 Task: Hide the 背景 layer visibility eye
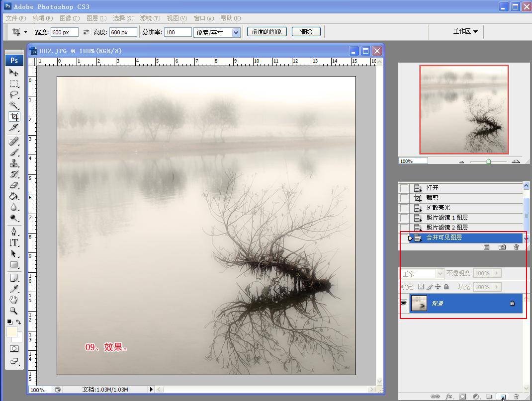click(403, 303)
